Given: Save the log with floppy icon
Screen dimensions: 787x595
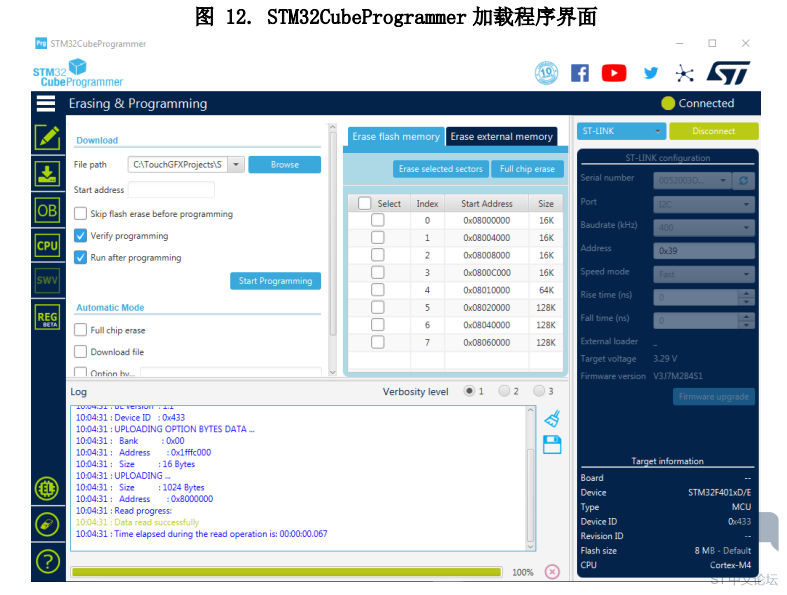Looking at the screenshot, I should click(x=552, y=445).
